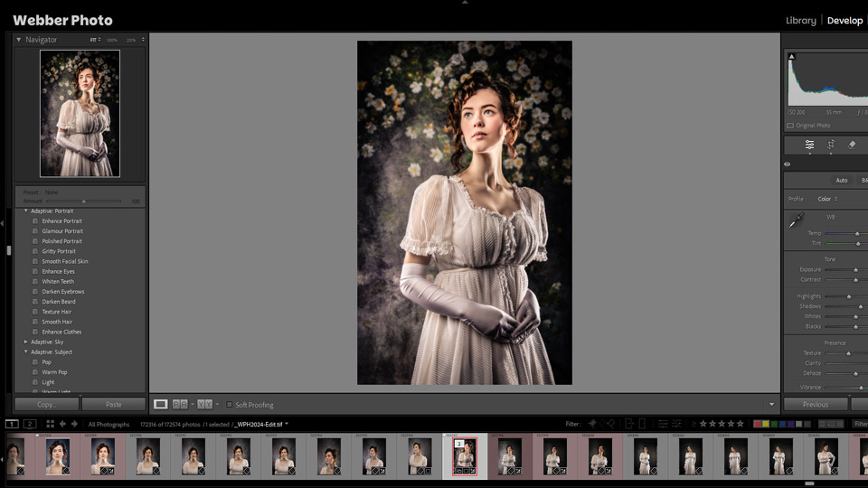Filter by unflagged photos
The height and width of the screenshot is (488, 868).
(602, 424)
